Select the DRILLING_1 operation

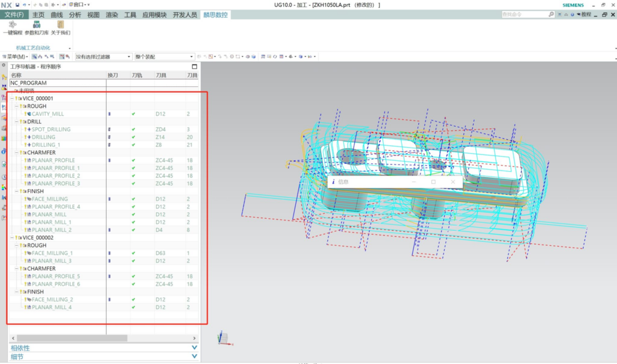[46, 145]
